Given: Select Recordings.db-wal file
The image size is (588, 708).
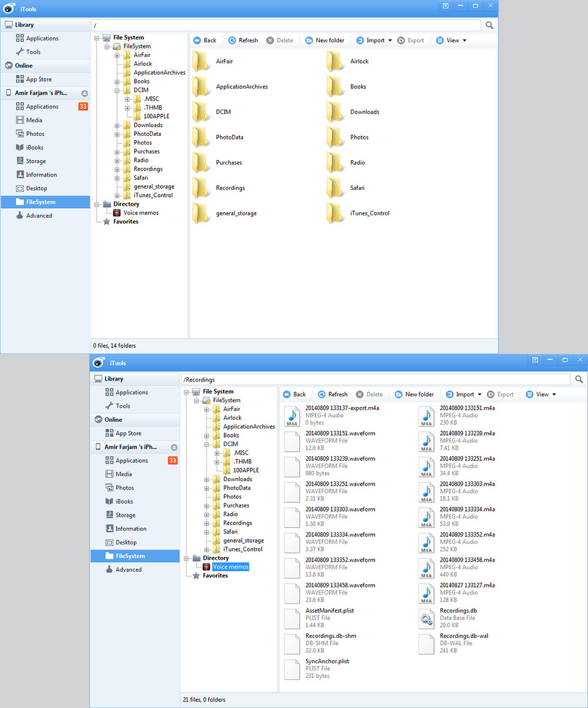Looking at the screenshot, I should coord(453,643).
